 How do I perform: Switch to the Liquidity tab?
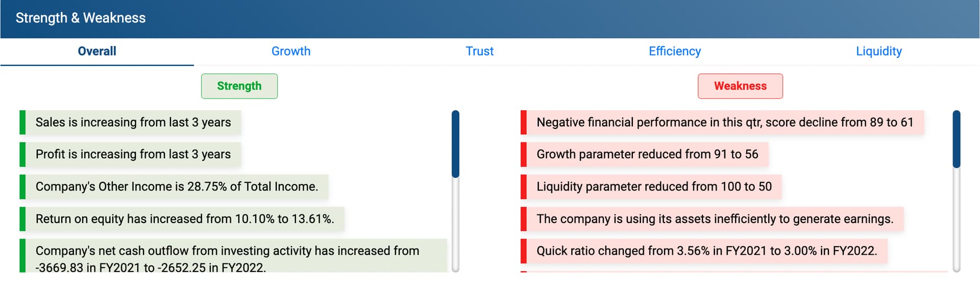879,51
